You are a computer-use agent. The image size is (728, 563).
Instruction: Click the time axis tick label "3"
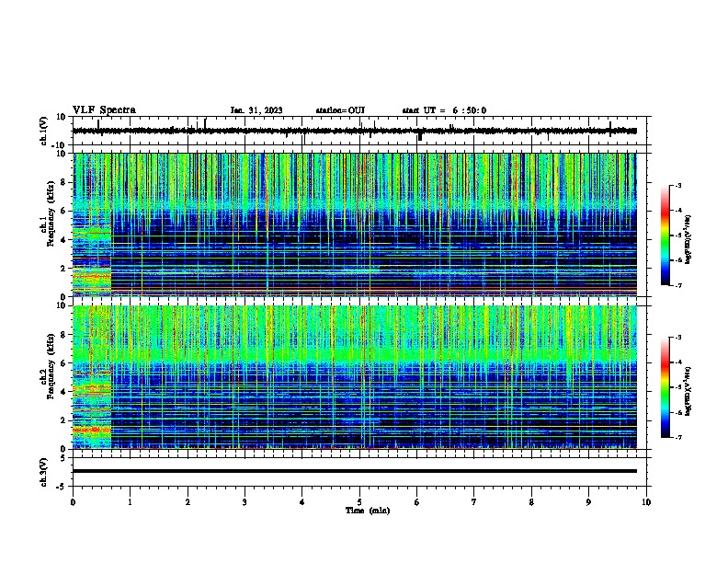point(245,502)
